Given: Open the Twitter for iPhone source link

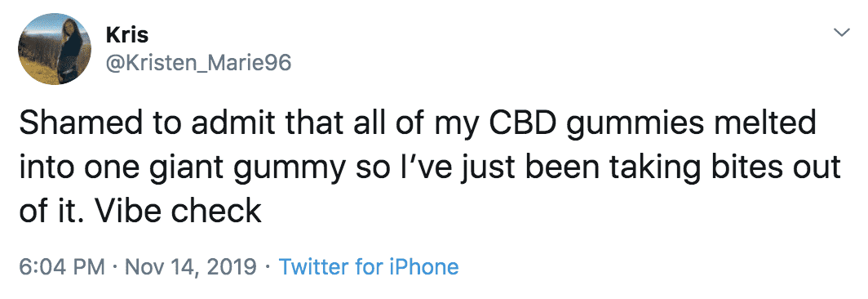Looking at the screenshot, I should pyautogui.click(x=369, y=267).
